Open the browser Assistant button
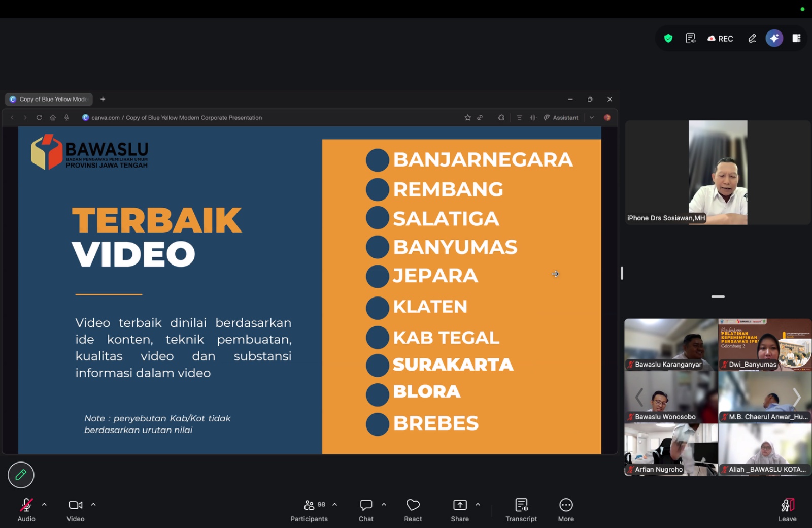 pos(561,117)
